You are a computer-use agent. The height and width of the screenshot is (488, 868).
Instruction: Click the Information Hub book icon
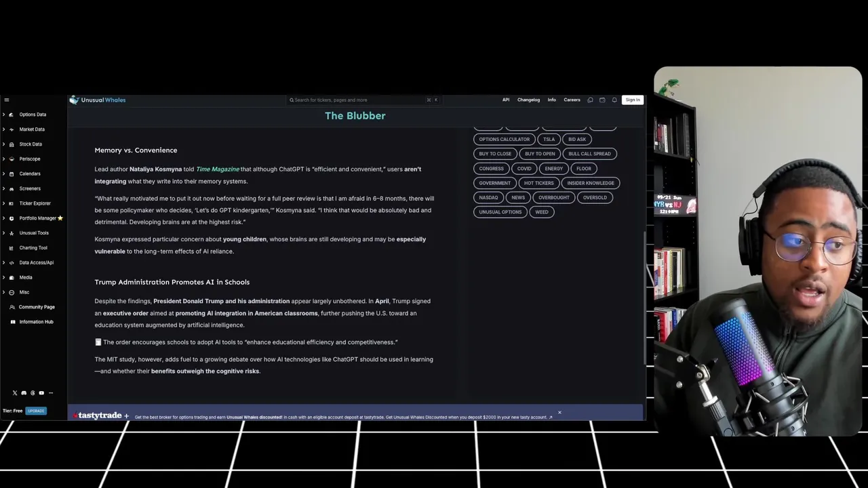point(12,322)
